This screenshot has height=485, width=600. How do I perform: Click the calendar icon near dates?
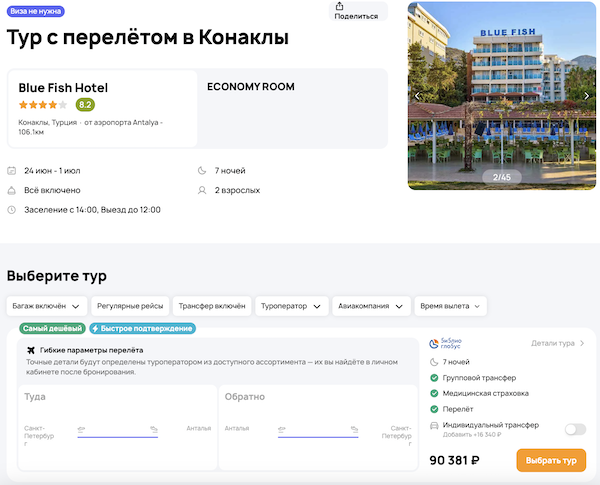click(x=12, y=171)
